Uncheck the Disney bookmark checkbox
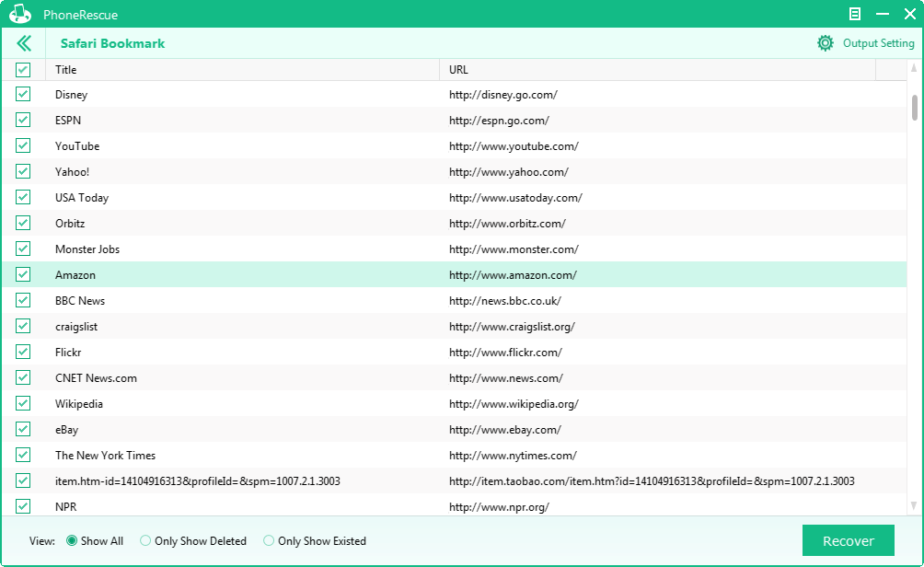The image size is (924, 567). (x=23, y=94)
